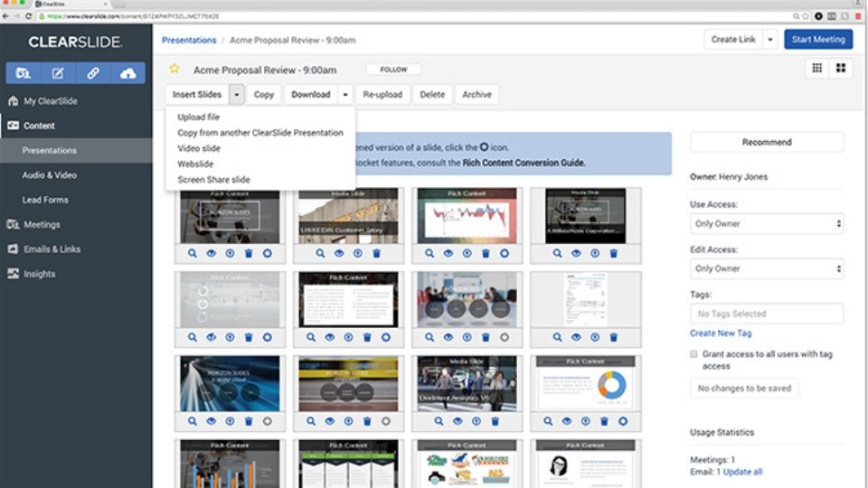Expand the Download dropdown arrow
The width and height of the screenshot is (868, 488).
(x=345, y=95)
